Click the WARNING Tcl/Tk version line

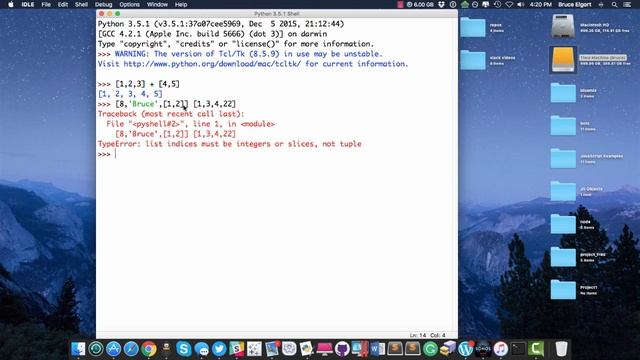[x=249, y=54]
